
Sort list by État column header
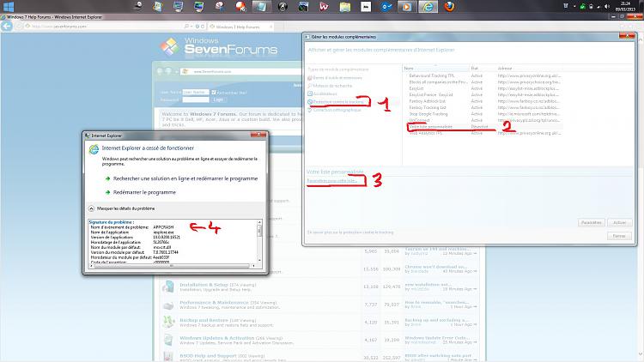pos(483,68)
